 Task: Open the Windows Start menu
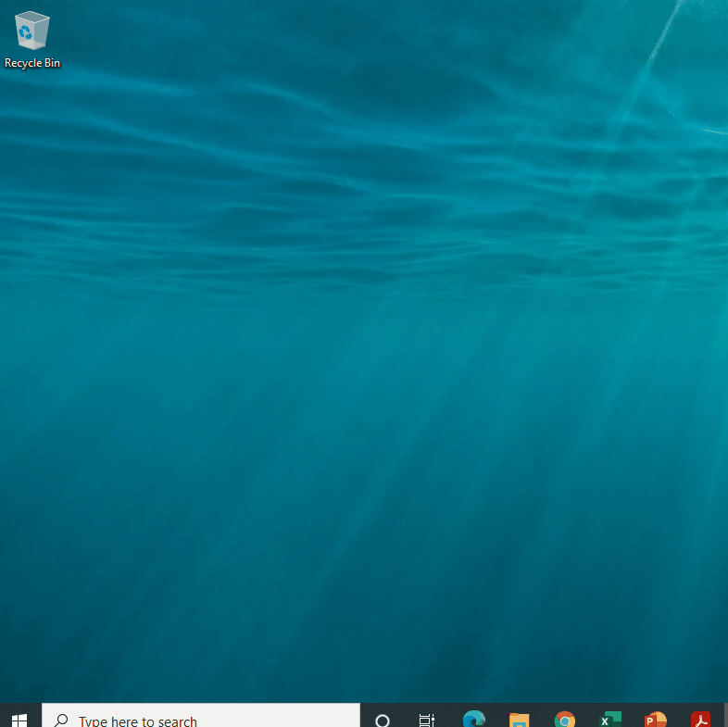19,719
